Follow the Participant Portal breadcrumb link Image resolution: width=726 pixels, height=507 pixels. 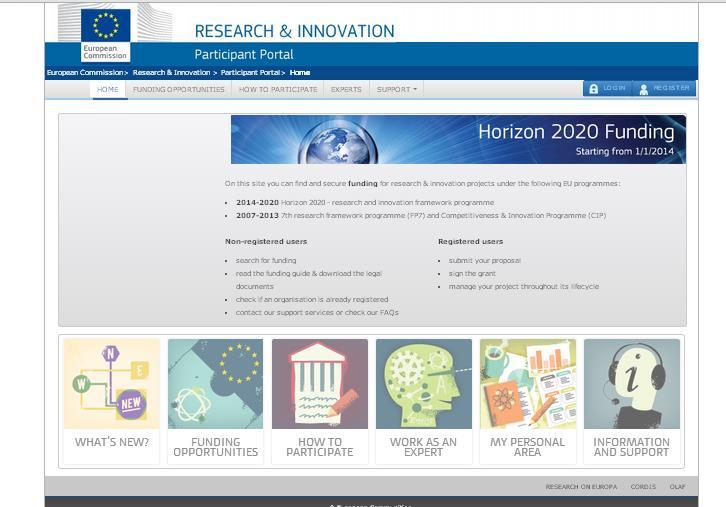click(250, 73)
